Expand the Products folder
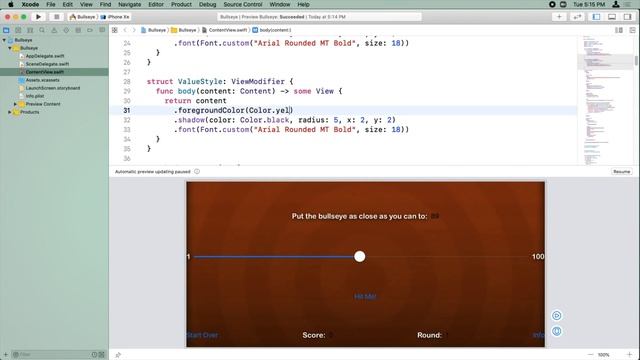The image size is (640, 360). coord(10,112)
